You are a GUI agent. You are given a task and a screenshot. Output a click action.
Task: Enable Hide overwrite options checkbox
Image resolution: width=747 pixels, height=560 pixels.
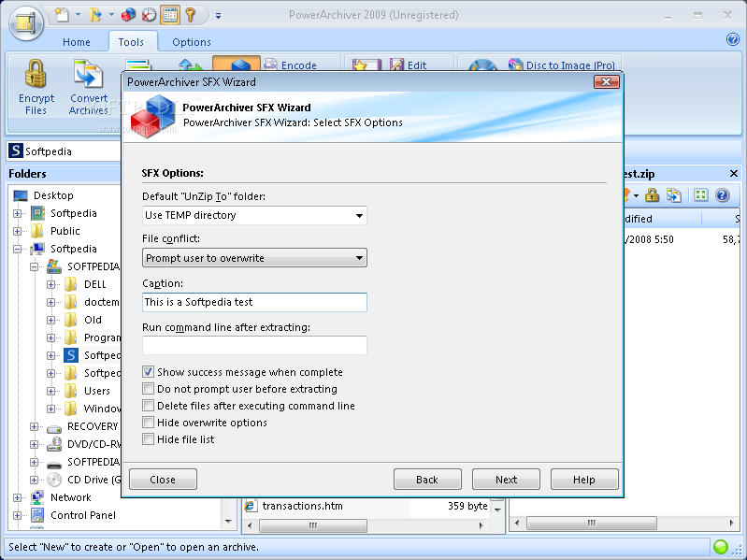[148, 423]
